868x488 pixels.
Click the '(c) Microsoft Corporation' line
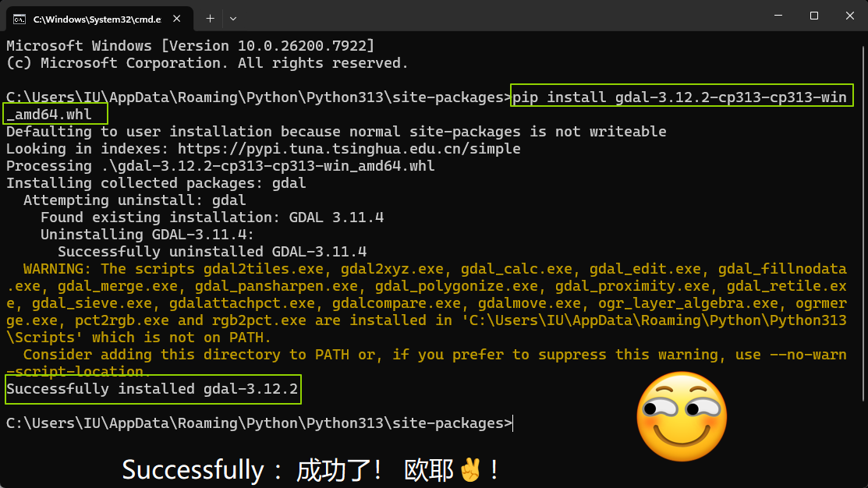tap(207, 63)
